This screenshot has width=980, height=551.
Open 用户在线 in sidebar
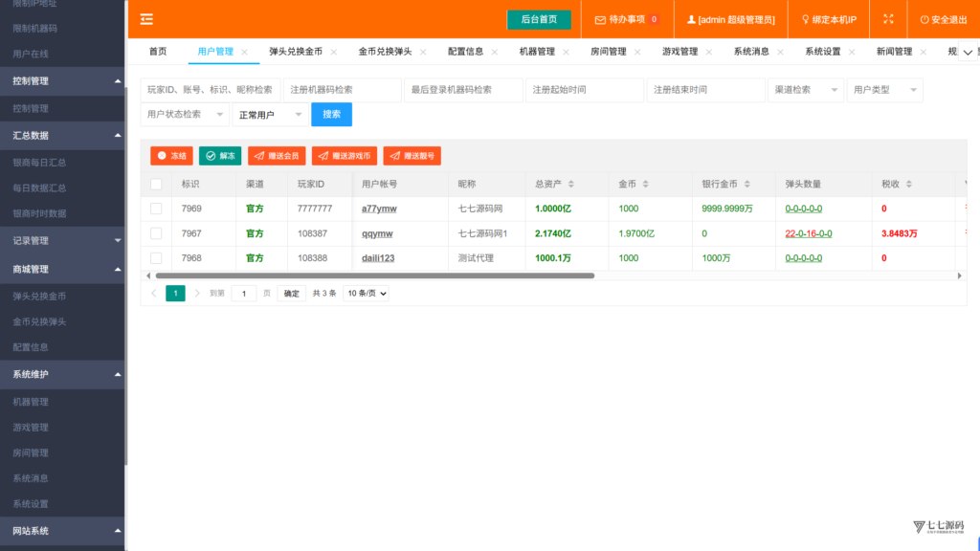31,55
